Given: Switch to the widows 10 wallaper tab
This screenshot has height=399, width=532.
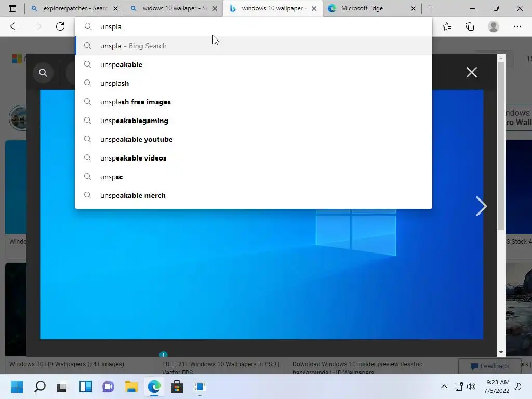Looking at the screenshot, I should click(x=174, y=8).
